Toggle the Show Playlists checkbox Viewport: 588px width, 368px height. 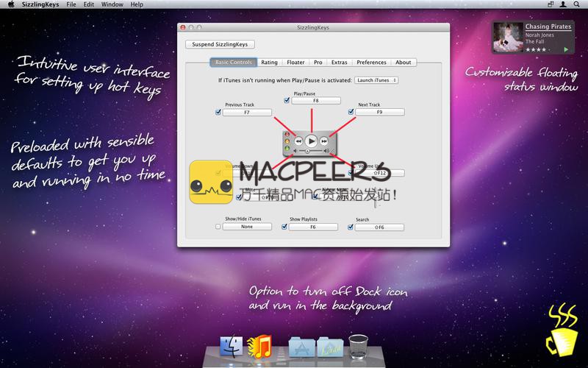(x=284, y=227)
